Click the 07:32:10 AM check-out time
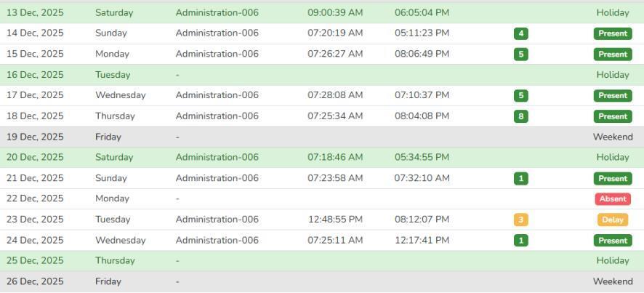This screenshot has width=644, height=293. [x=422, y=178]
